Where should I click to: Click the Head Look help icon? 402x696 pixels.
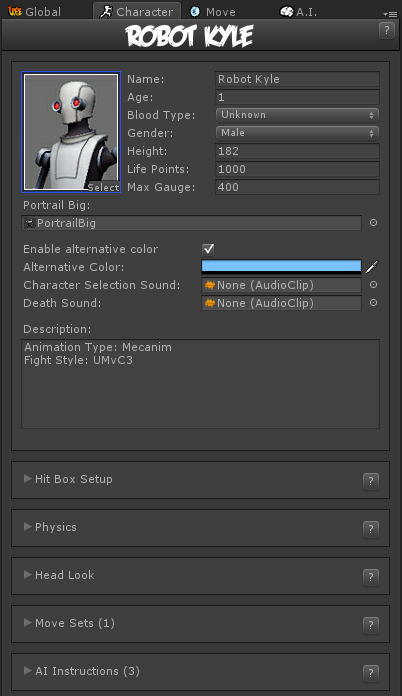[x=371, y=577]
